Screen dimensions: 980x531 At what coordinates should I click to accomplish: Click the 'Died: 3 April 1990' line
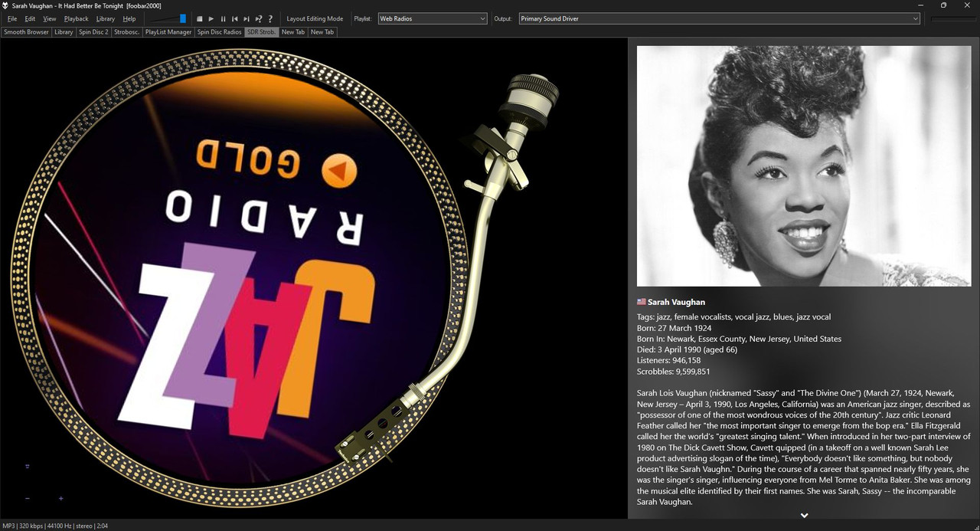point(687,349)
